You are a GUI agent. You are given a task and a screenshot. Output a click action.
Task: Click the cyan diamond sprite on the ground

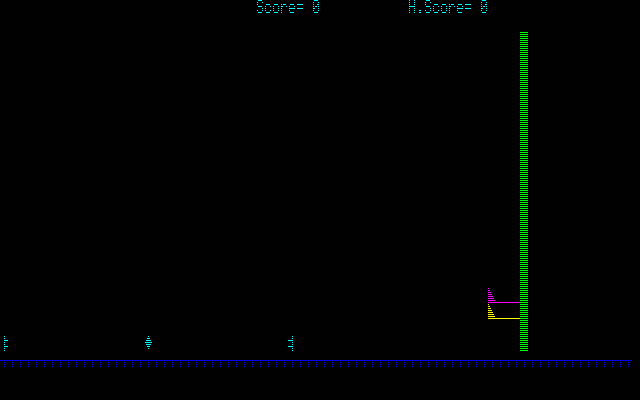tap(148, 343)
